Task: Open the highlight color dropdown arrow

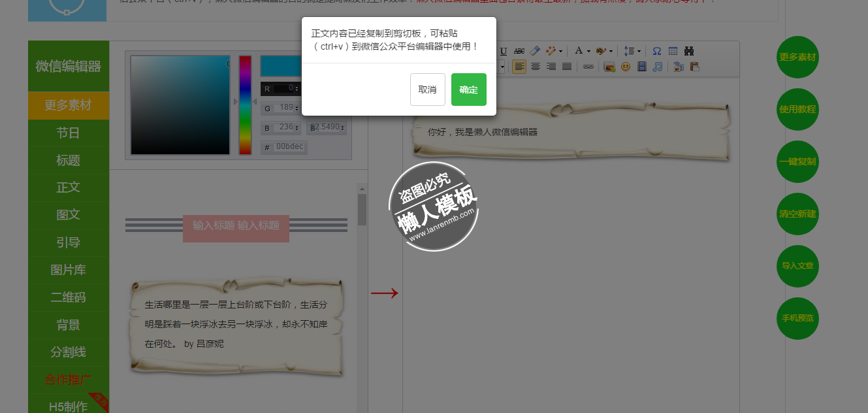Action: tap(611, 51)
